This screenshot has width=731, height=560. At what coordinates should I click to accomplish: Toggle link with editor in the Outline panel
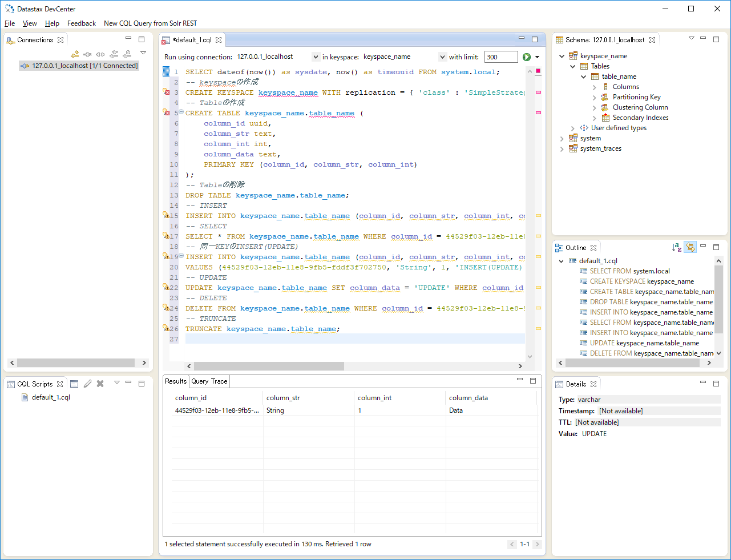[x=689, y=247]
